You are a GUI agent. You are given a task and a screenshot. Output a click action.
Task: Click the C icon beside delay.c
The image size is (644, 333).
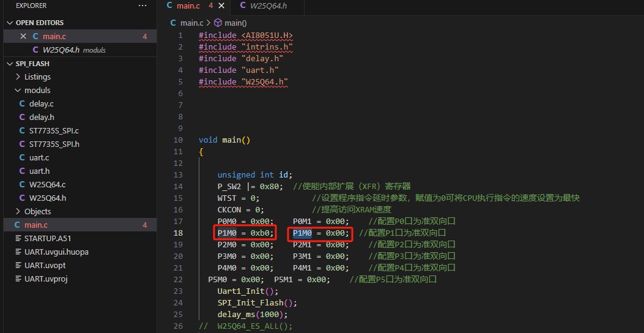[22, 103]
